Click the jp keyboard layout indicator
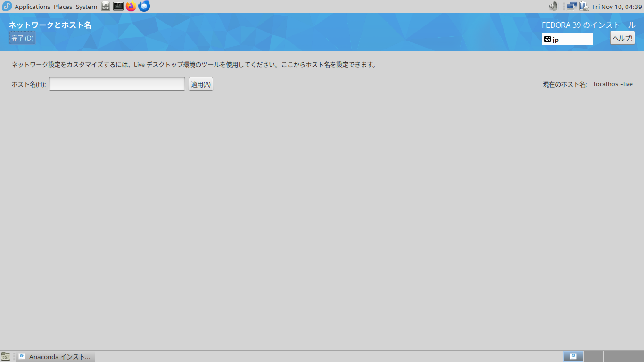Viewport: 644px width, 362px height. pos(567,40)
